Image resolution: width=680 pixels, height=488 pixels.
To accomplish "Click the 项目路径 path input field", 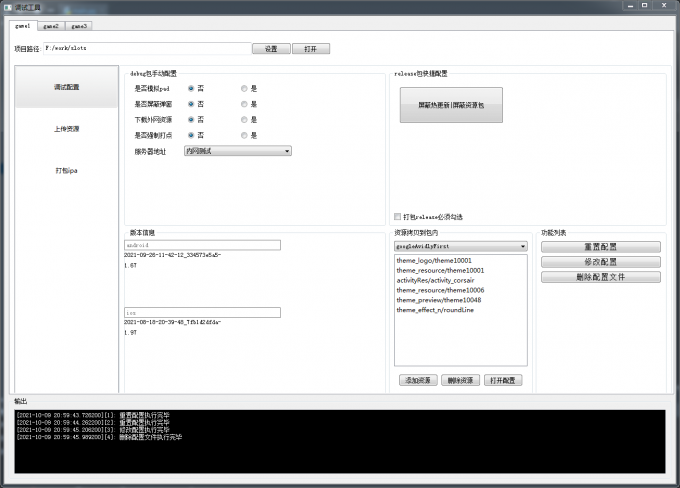I will tap(147, 48).
